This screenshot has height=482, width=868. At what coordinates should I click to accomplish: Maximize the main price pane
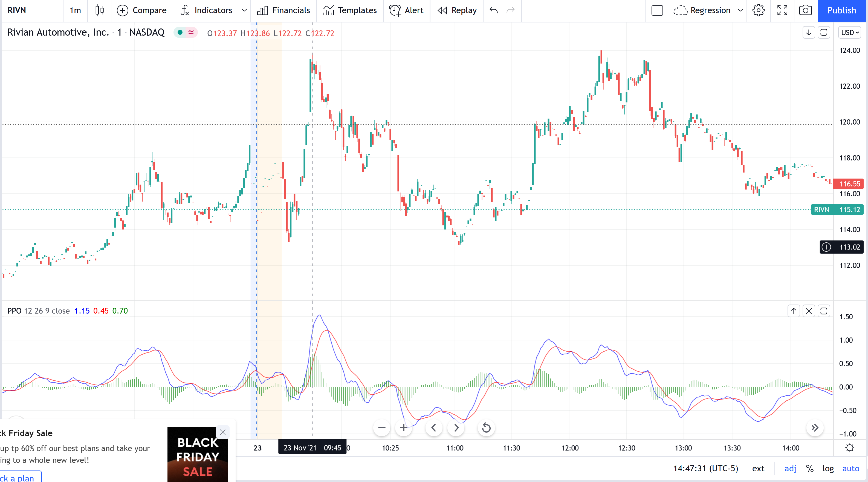(x=824, y=33)
